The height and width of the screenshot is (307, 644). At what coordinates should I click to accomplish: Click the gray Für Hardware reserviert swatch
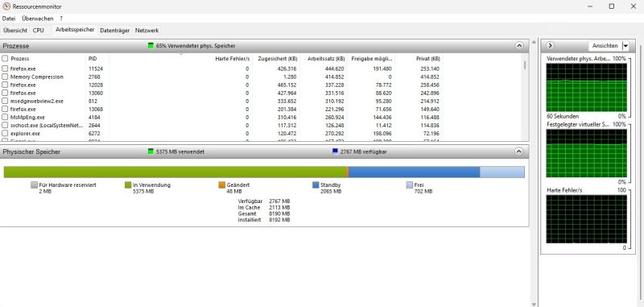pos(34,185)
